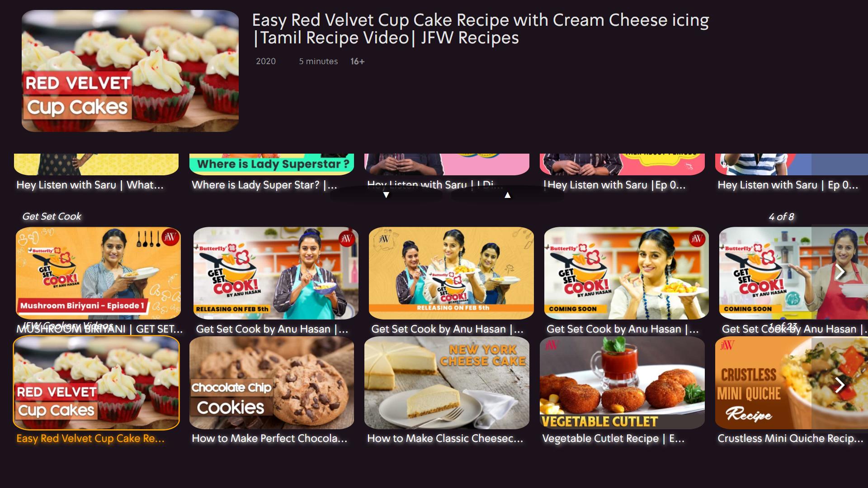
Task: Click Easy Red Velvet Cup Cake Re... caption
Action: point(90,438)
